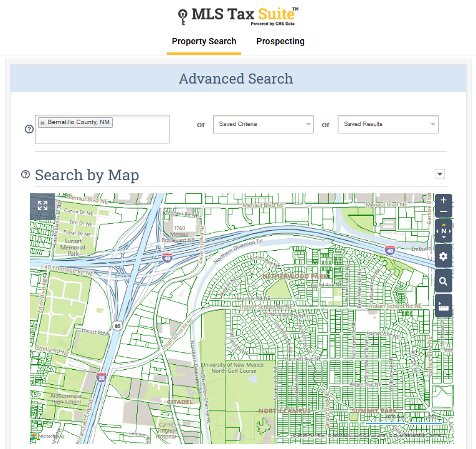Open map settings gear
Viewport: 476px width, 449px height.
(x=444, y=256)
